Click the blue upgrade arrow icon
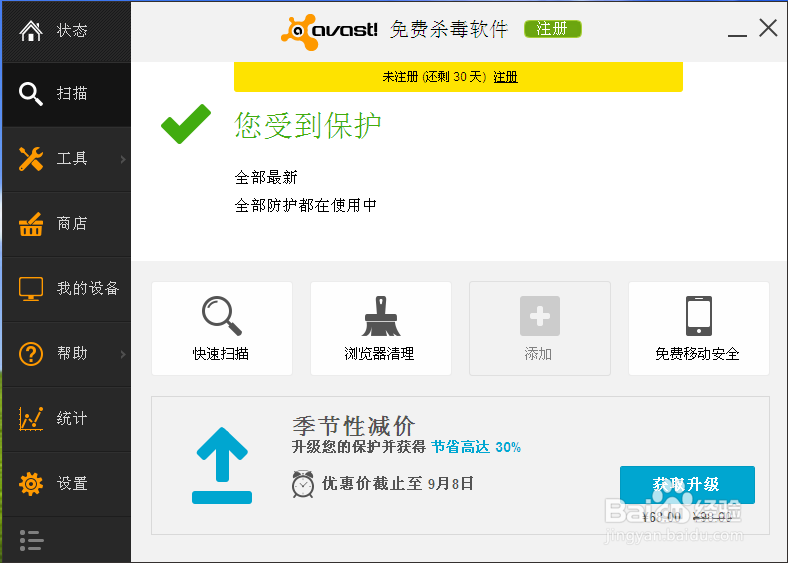 click(x=222, y=465)
